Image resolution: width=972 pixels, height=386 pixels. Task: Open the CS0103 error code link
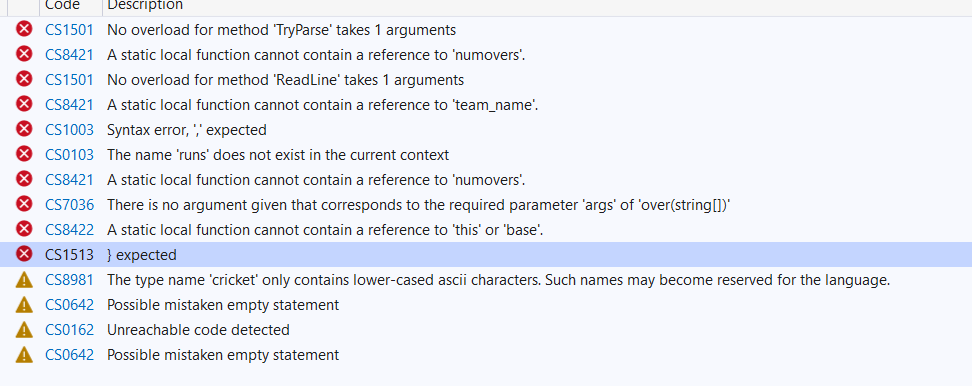tap(69, 154)
